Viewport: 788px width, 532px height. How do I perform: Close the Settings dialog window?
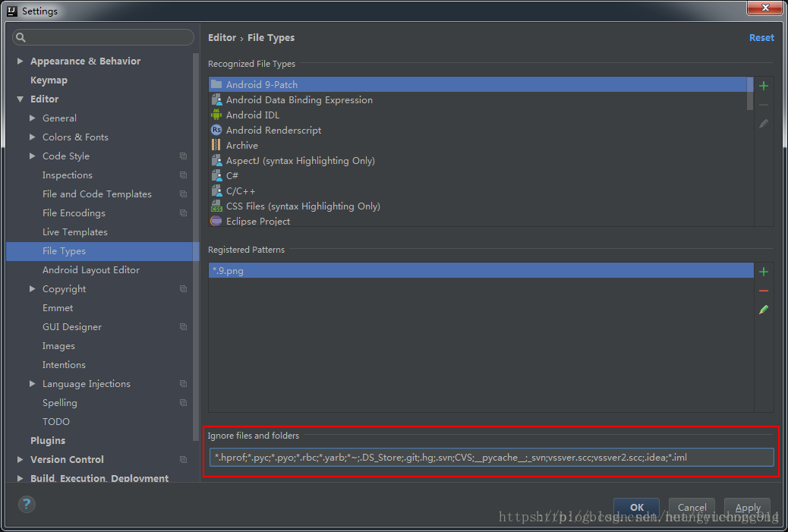coord(765,8)
